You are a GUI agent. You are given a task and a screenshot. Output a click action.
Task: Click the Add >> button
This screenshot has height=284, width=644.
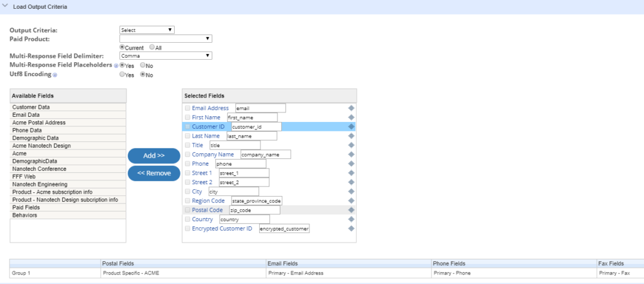154,156
